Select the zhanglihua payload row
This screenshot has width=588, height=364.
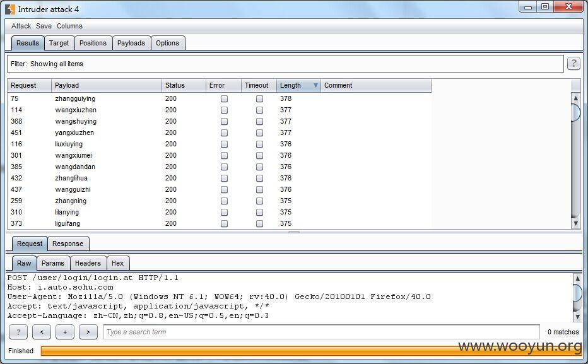pyautogui.click(x=220, y=178)
